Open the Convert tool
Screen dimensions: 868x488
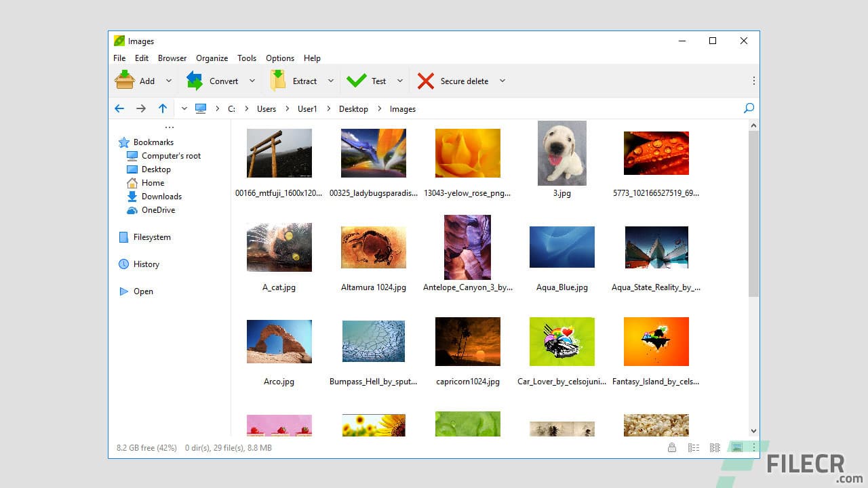point(223,81)
